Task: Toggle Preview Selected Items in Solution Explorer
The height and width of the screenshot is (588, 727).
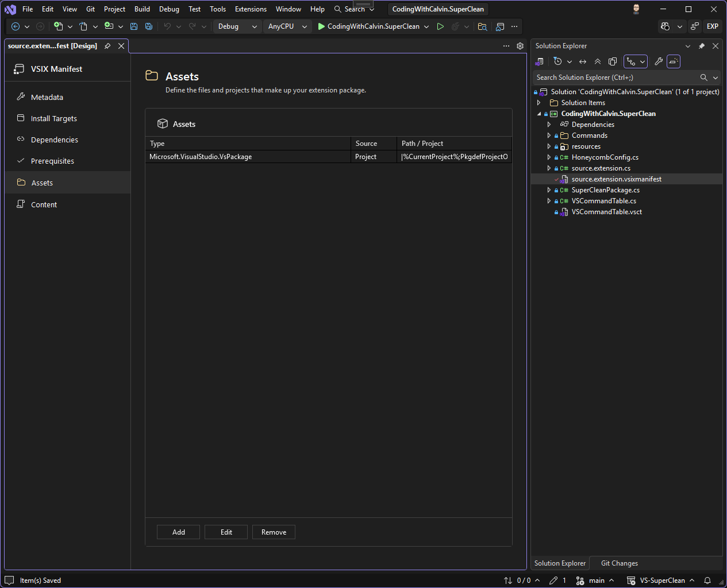Action: (674, 61)
